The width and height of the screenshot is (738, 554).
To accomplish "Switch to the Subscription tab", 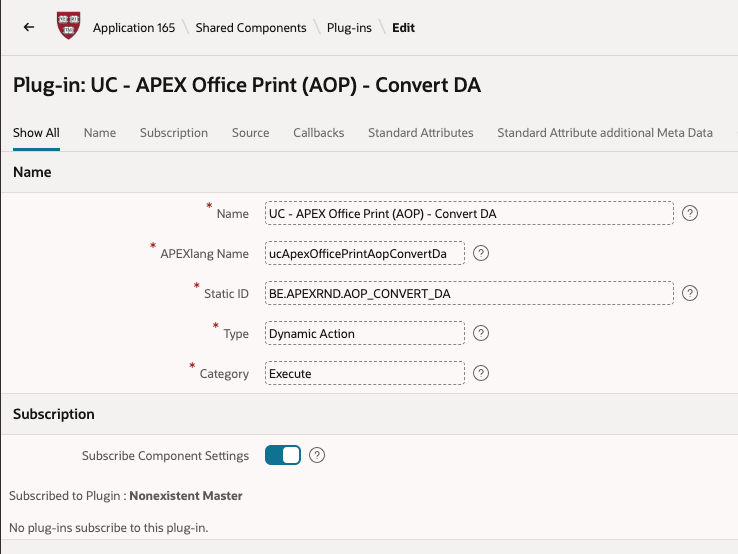I will [174, 133].
